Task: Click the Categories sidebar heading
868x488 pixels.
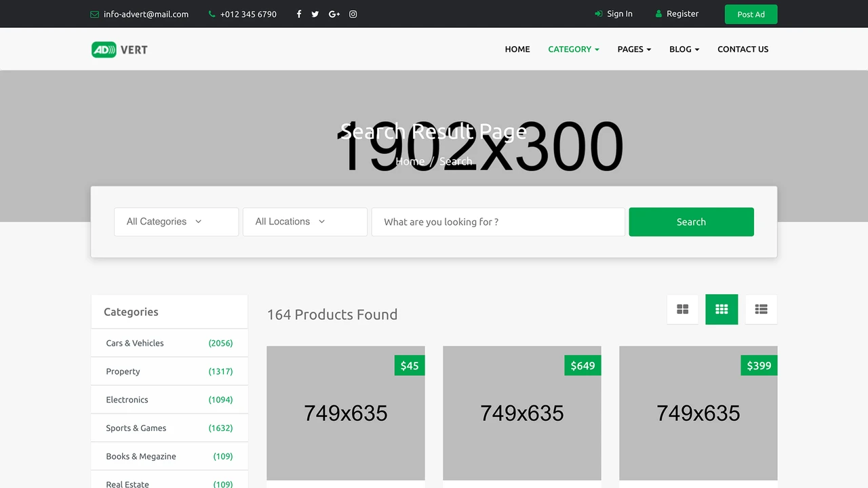Action: pos(131,312)
